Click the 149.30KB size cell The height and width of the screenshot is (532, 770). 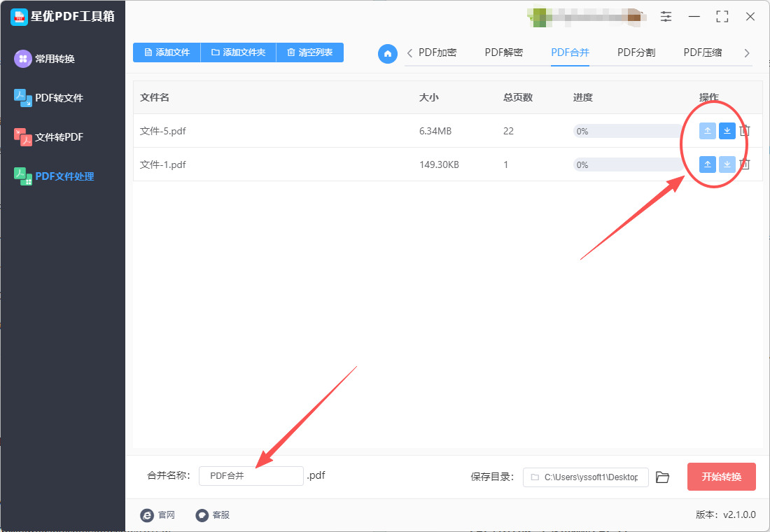click(x=439, y=164)
